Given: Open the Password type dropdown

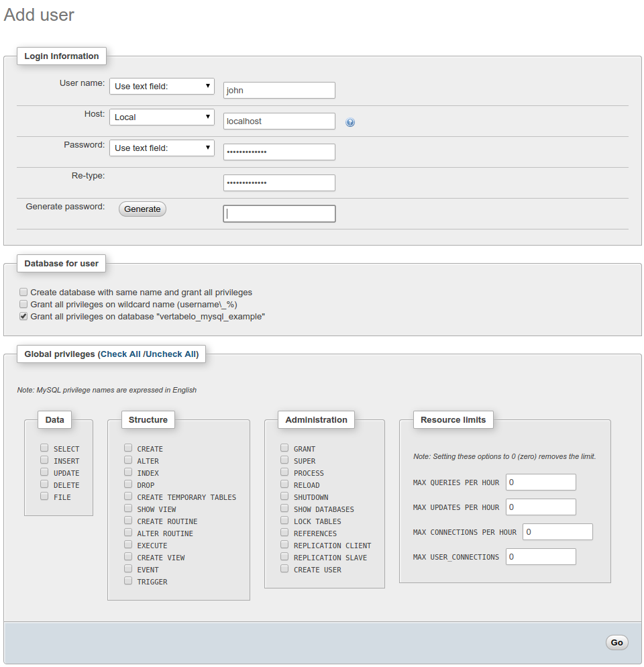Looking at the screenshot, I should click(162, 148).
